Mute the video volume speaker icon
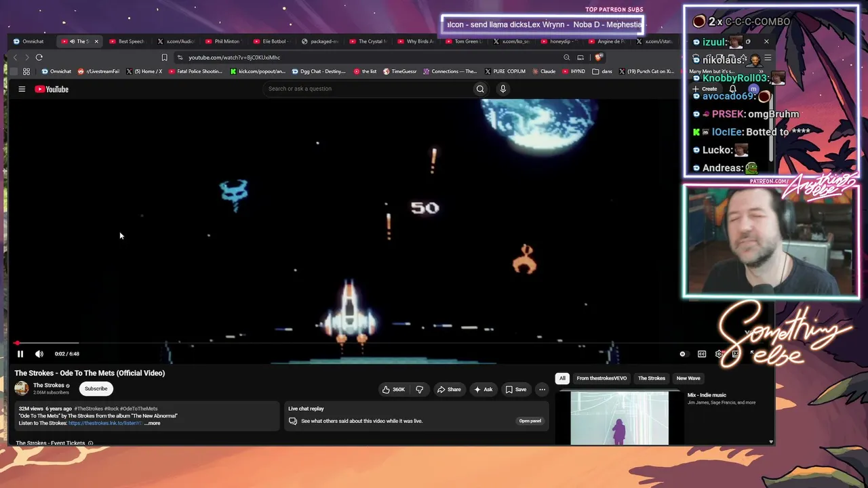The image size is (868, 488). [x=39, y=354]
